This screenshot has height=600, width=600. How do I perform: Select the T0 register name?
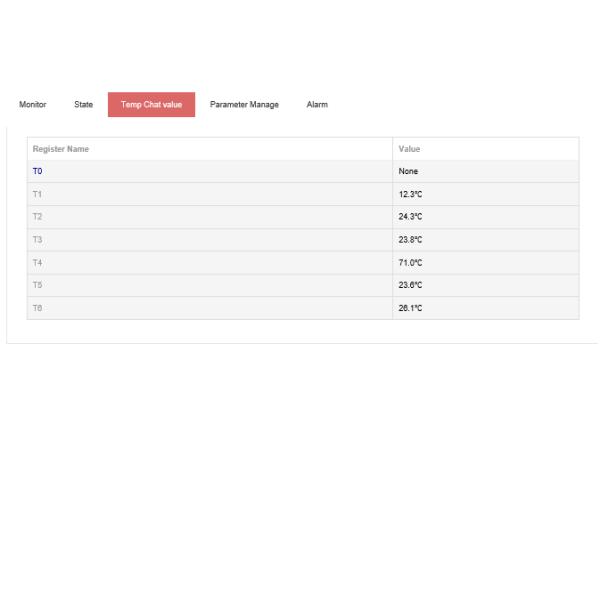[37, 172]
